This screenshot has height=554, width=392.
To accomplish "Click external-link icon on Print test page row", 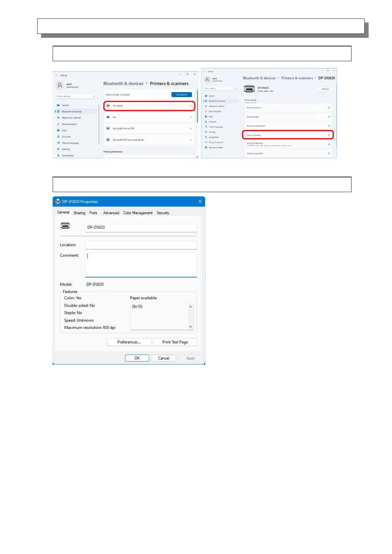I will coord(329,117).
